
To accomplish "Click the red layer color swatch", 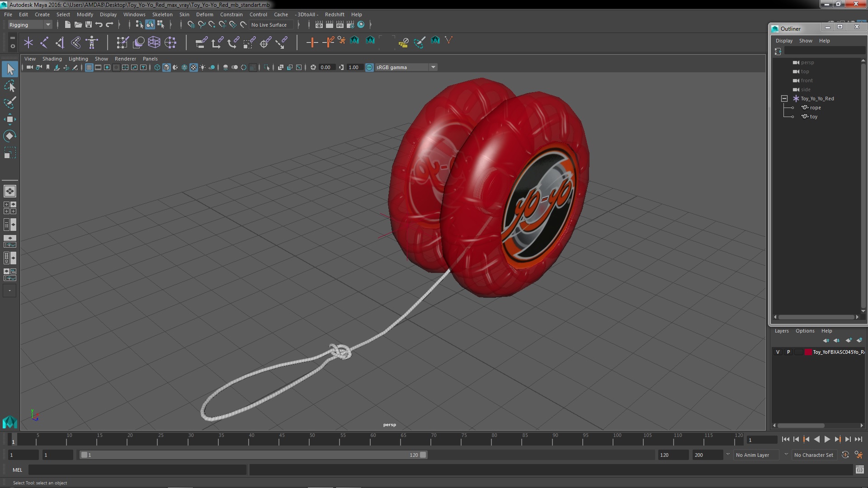I will click(x=808, y=352).
